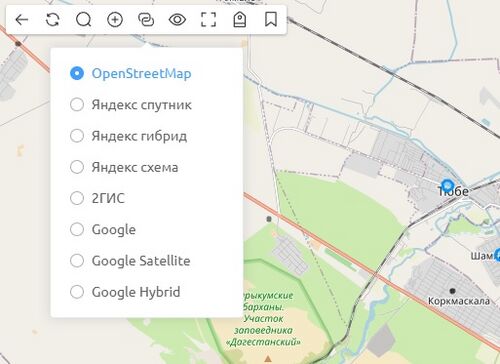
Task: Click the location tag marker icon
Action: [x=240, y=20]
